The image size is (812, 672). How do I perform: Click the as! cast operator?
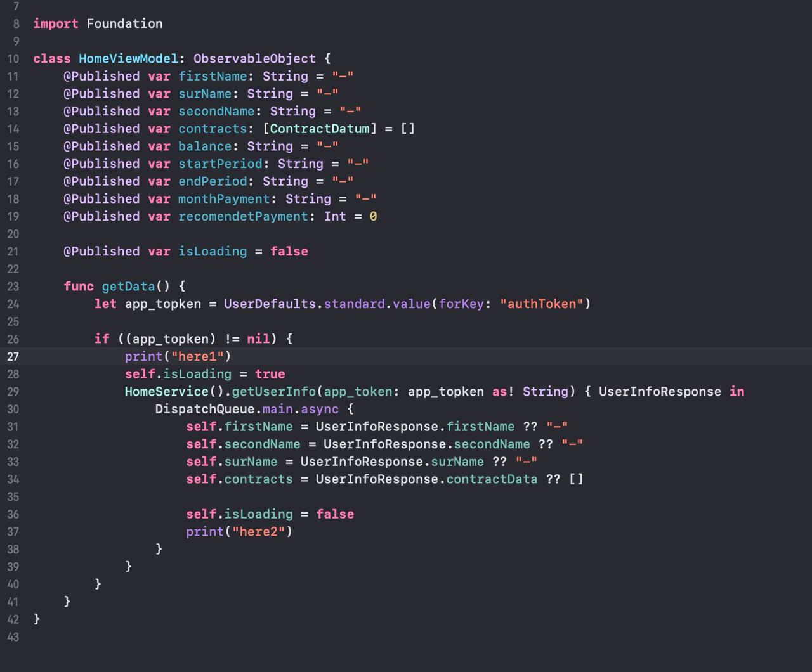tap(504, 392)
